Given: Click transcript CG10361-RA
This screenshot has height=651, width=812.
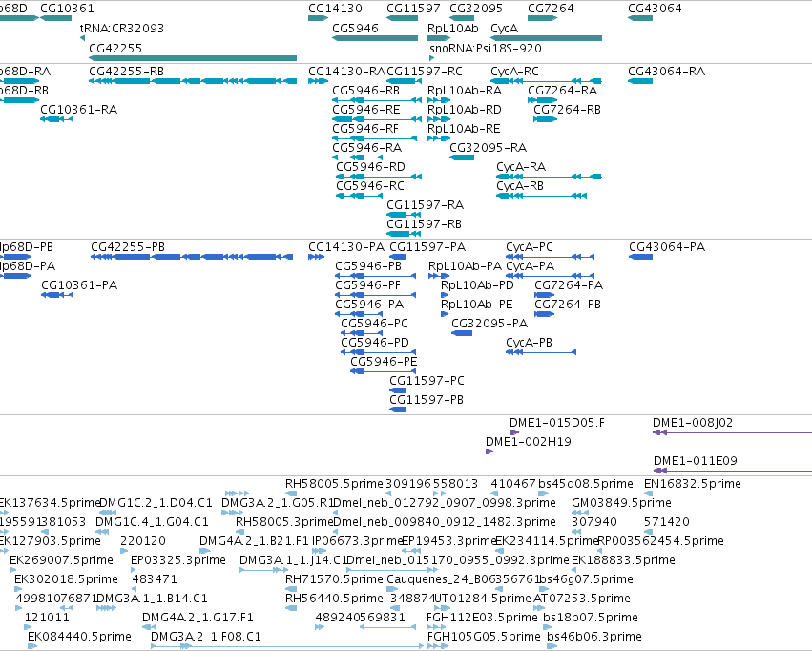Looking at the screenshot, I should tap(78, 110).
